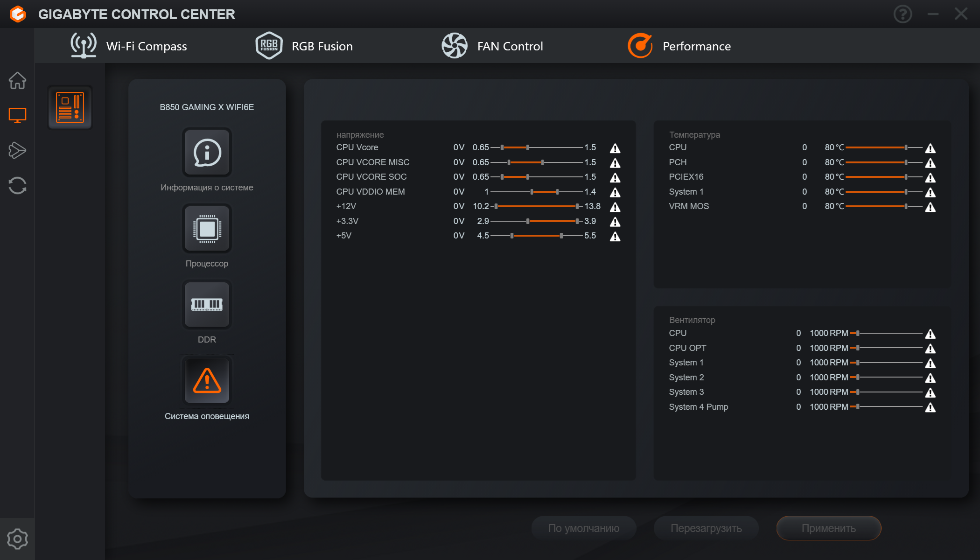Click the CPU temperature threshold slider
The width and height of the screenshot is (980, 560).
[x=905, y=147]
